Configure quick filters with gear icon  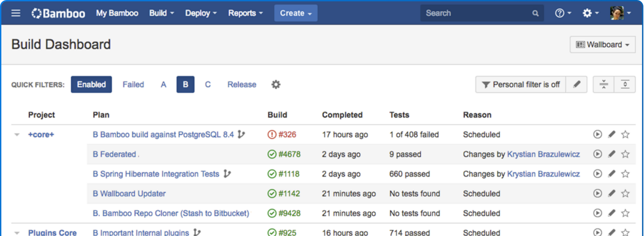(x=276, y=84)
